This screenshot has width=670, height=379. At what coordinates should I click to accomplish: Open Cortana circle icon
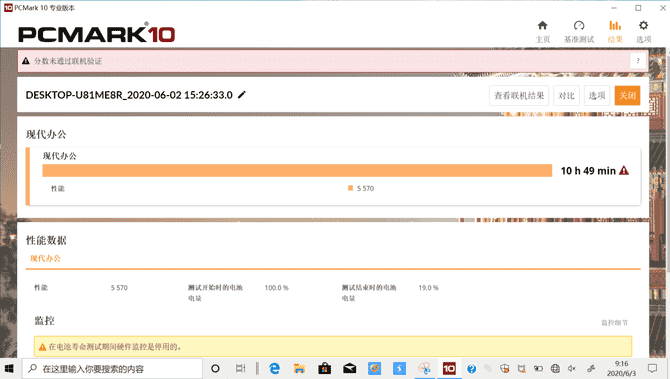[x=215, y=368]
